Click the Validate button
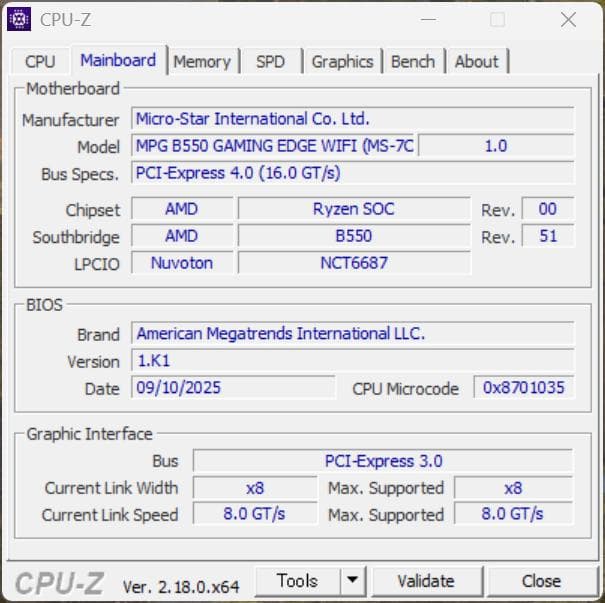 (426, 581)
